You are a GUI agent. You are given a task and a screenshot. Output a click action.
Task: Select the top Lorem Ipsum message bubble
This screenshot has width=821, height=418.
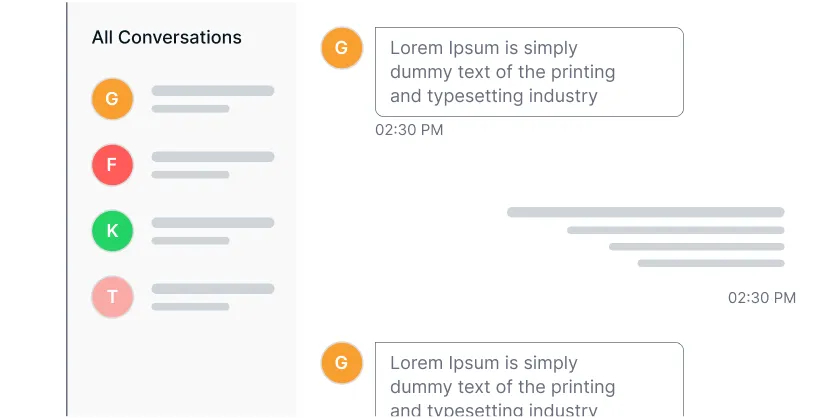tap(529, 72)
